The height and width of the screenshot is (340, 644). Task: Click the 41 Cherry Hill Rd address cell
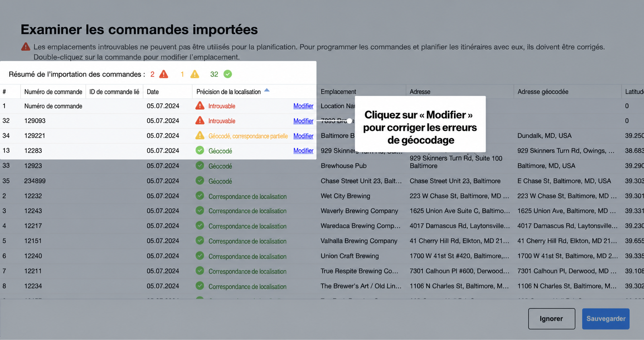(x=459, y=241)
